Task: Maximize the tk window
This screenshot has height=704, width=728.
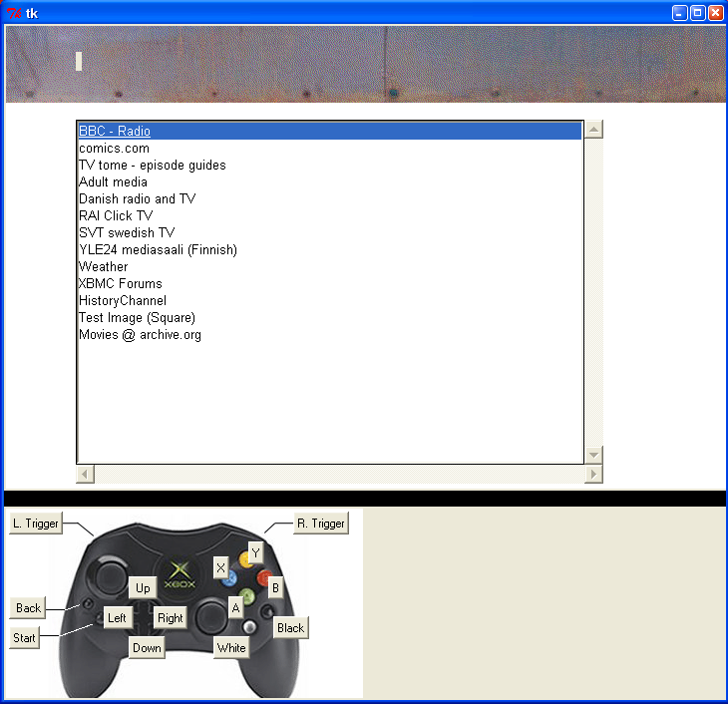Action: tap(697, 13)
